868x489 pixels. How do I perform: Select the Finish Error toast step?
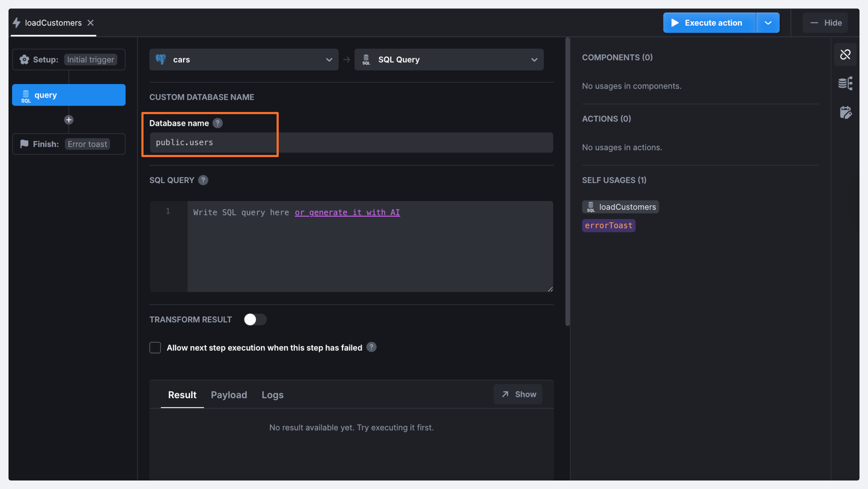pos(69,144)
